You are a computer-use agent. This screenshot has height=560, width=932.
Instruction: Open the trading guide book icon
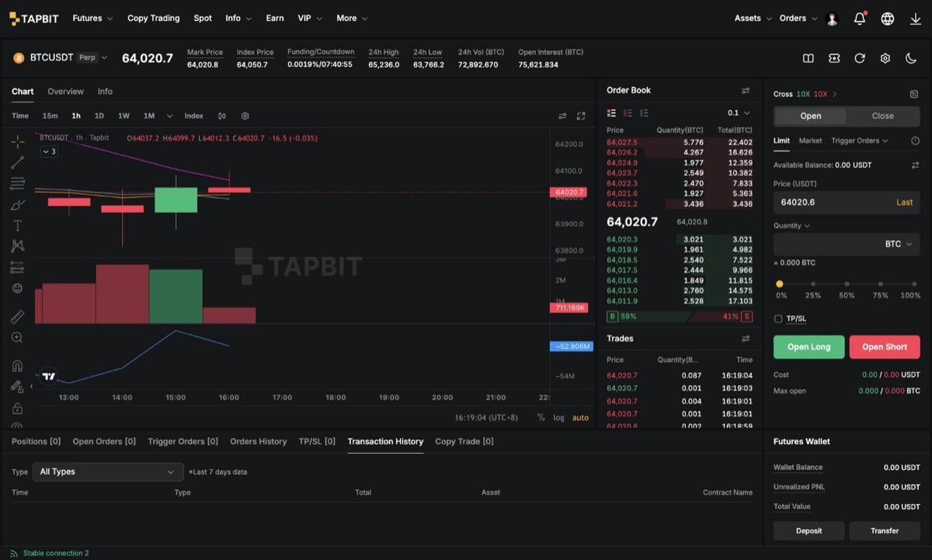(809, 58)
